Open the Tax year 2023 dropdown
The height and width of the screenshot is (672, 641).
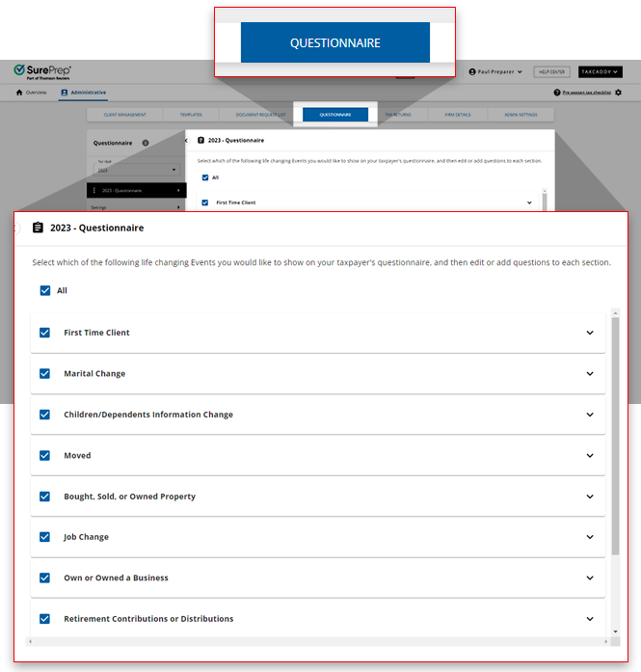click(137, 168)
